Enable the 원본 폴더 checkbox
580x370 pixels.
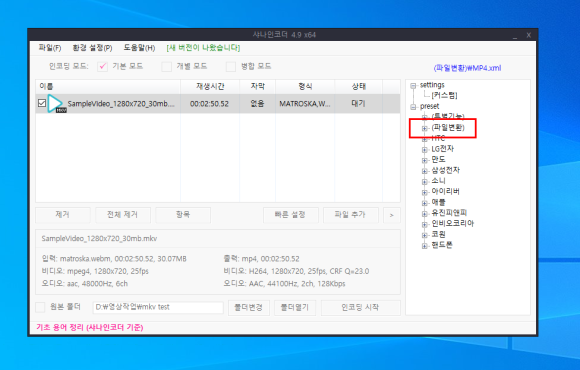click(x=40, y=307)
